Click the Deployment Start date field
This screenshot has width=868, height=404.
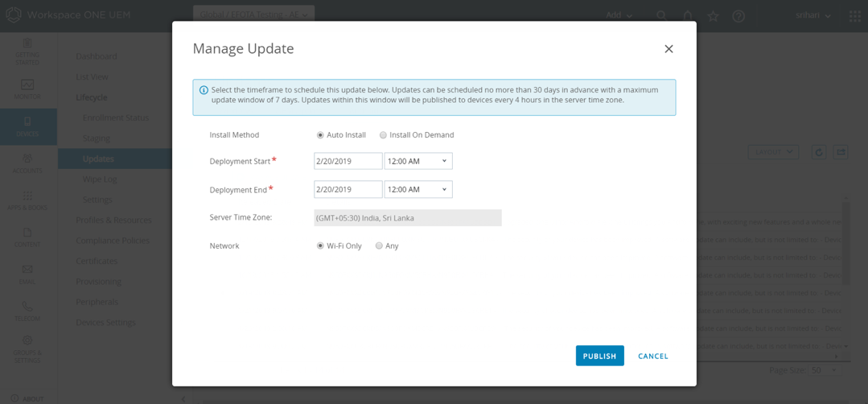click(x=348, y=161)
